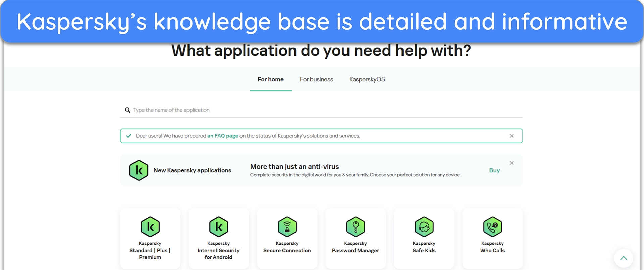Image resolution: width=644 pixels, height=270 pixels.
Task: Click the 'Kaspersky Safe Kids' label
Action: (424, 247)
